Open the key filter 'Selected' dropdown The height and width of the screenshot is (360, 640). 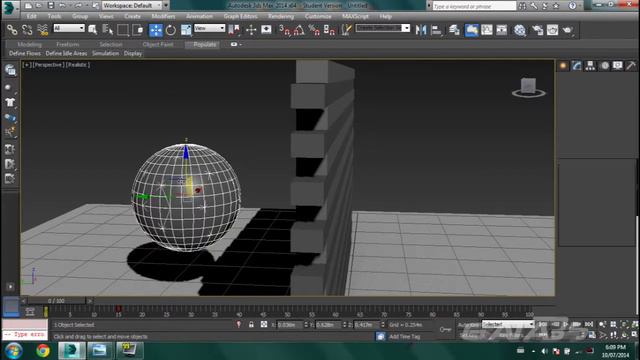pyautogui.click(x=508, y=324)
